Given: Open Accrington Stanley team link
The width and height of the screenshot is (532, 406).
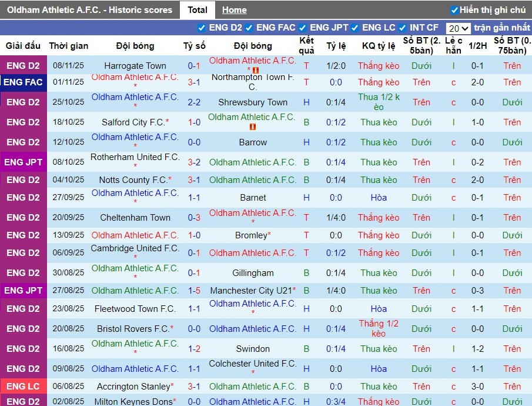Looking at the screenshot, I should 133,387.
